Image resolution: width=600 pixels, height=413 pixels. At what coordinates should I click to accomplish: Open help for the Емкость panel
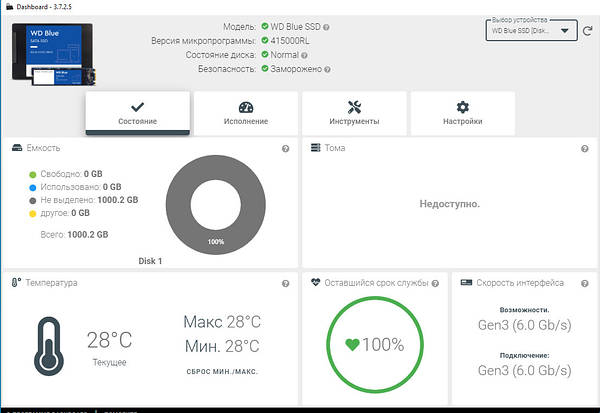(285, 149)
